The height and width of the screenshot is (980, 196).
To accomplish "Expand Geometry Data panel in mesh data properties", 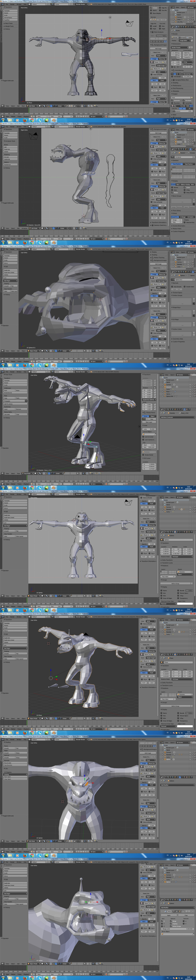I will point(178,339).
